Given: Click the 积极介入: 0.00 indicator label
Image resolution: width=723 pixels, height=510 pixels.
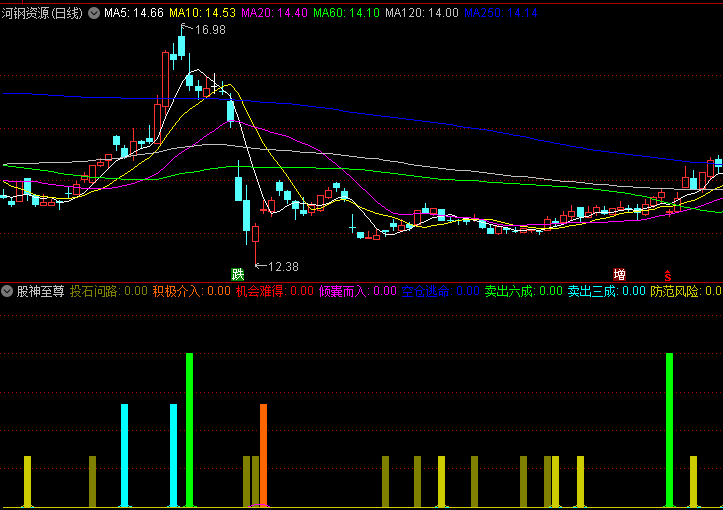Looking at the screenshot, I should pos(192,291).
